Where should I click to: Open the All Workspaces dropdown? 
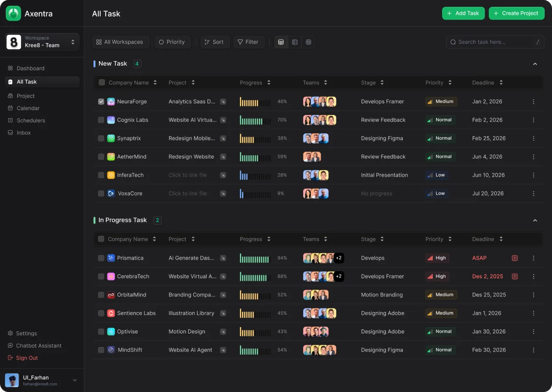point(121,42)
